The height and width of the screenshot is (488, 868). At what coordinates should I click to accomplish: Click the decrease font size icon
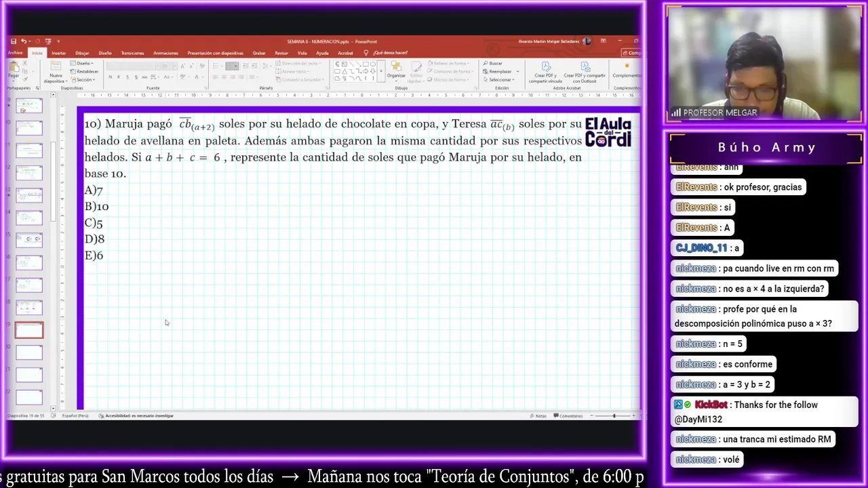(x=191, y=66)
